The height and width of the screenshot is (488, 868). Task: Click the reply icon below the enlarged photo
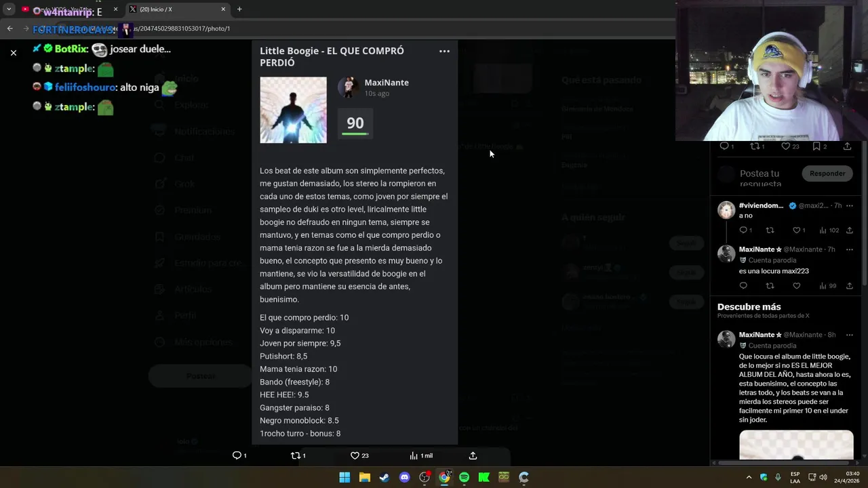click(x=237, y=455)
